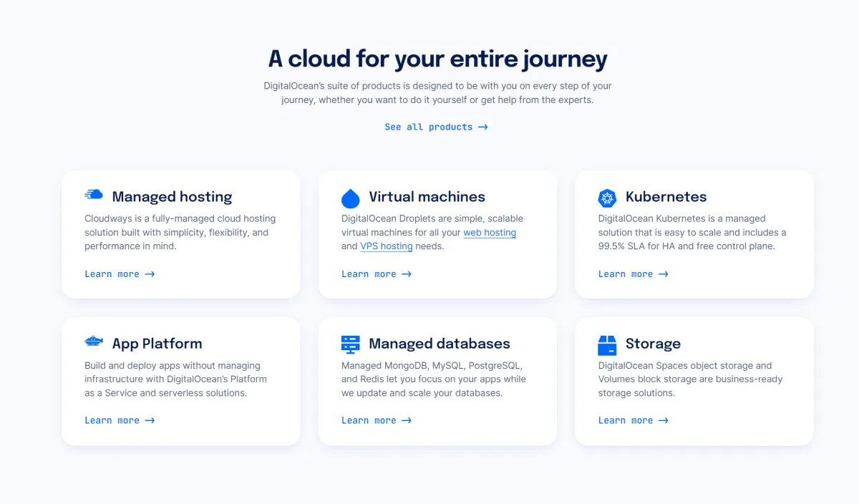Click the Managed databases server icon
The image size is (859, 504).
click(351, 344)
